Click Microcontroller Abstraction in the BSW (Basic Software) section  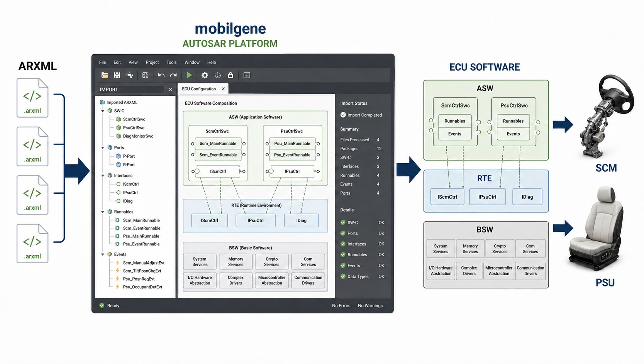(272, 280)
